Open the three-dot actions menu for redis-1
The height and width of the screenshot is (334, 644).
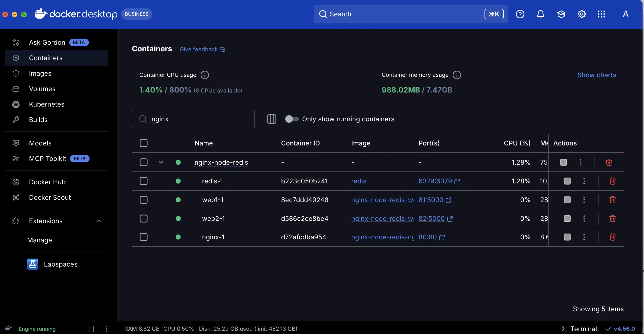[584, 181]
